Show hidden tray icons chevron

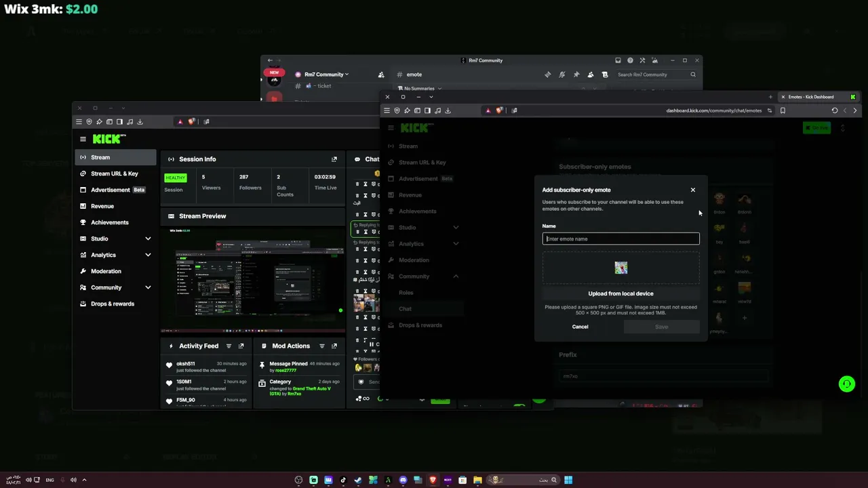click(84, 480)
